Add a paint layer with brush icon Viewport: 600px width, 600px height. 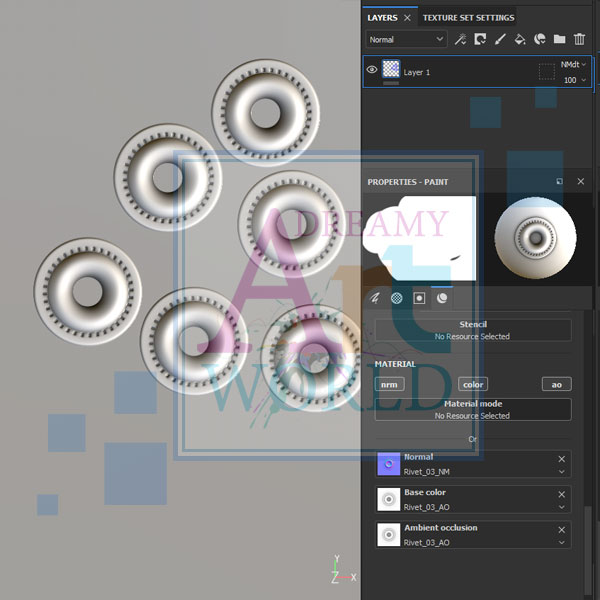click(500, 40)
